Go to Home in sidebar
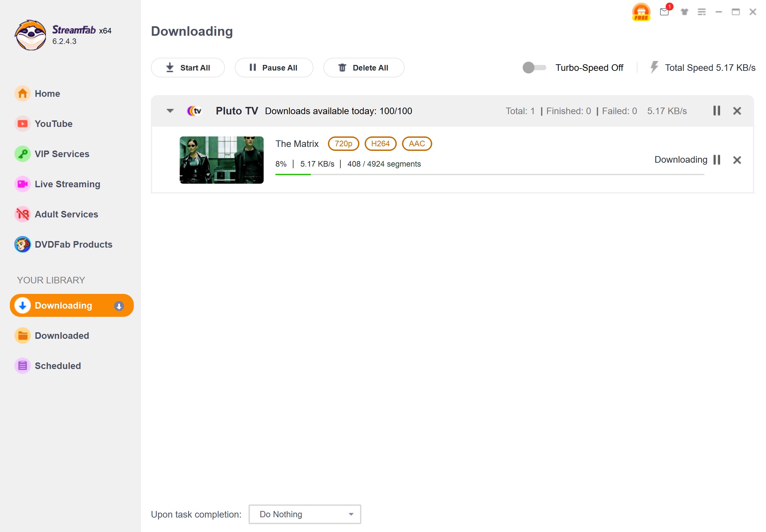This screenshot has height=532, width=766. [x=47, y=94]
